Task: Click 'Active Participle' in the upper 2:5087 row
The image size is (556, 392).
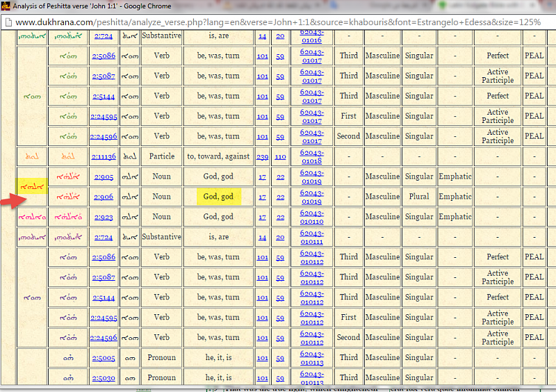Action: click(x=498, y=76)
